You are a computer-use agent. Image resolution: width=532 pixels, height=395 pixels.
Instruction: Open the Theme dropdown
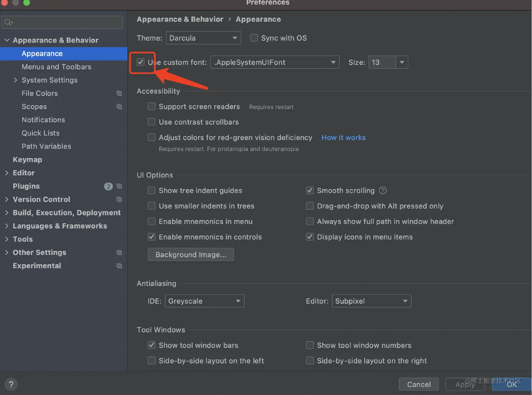pyautogui.click(x=203, y=38)
